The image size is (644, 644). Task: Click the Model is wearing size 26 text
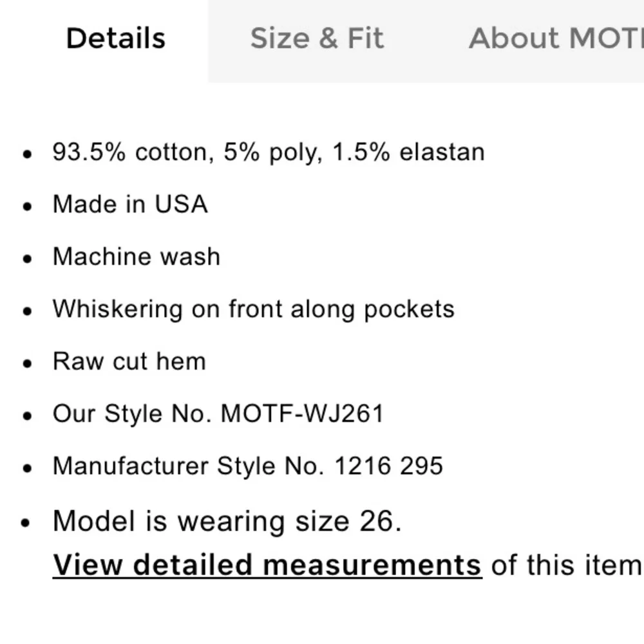[228, 520]
